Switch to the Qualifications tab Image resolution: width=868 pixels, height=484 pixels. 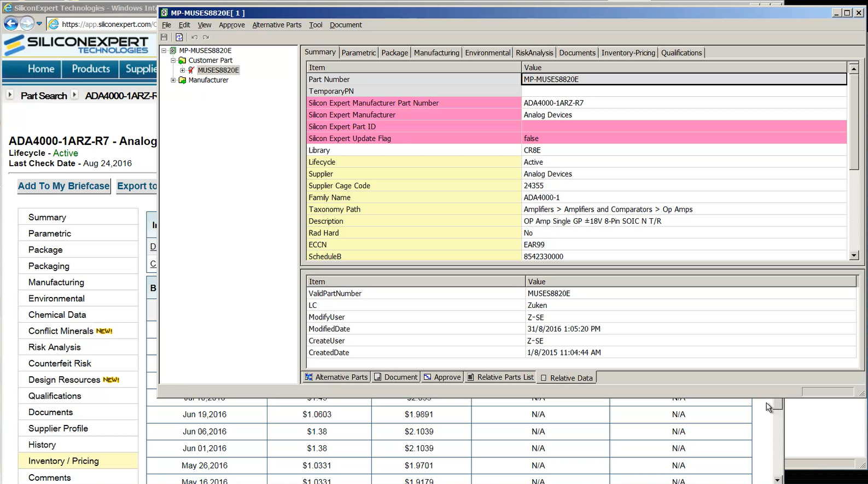[x=681, y=53]
